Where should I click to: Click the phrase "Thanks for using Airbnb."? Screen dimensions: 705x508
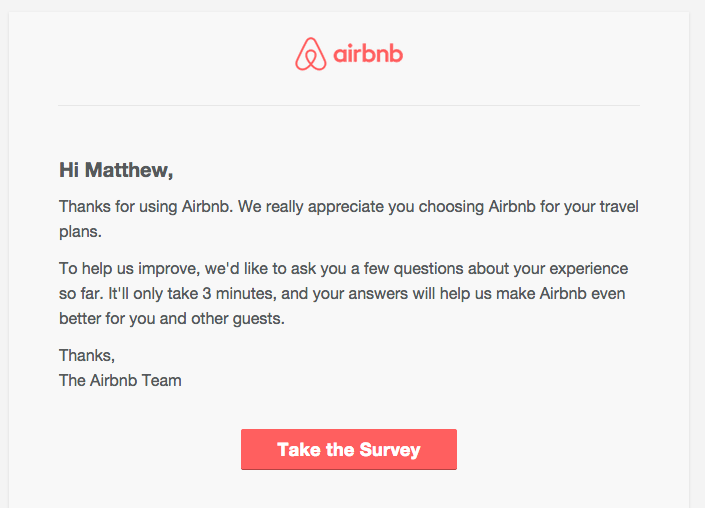(x=145, y=208)
